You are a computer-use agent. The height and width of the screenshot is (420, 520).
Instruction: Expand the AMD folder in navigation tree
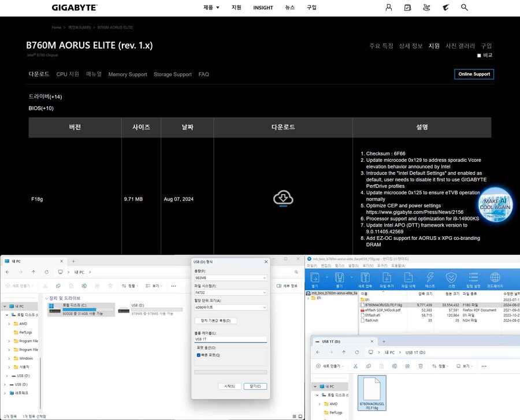point(10,324)
